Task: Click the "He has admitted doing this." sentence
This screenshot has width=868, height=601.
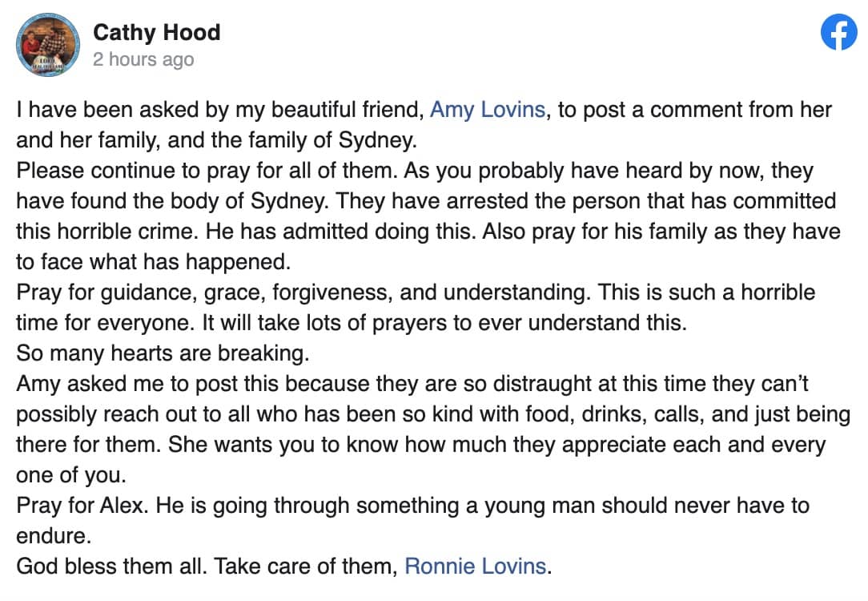Action: pos(340,231)
